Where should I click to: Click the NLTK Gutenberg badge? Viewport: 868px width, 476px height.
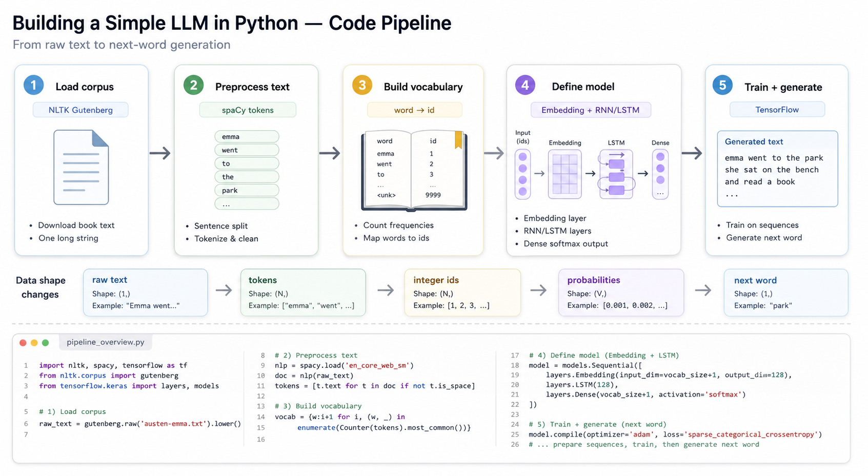click(x=80, y=110)
